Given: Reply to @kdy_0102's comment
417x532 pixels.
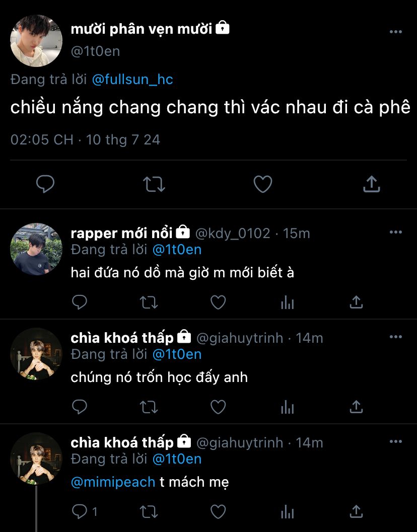Looking at the screenshot, I should coord(80,302).
